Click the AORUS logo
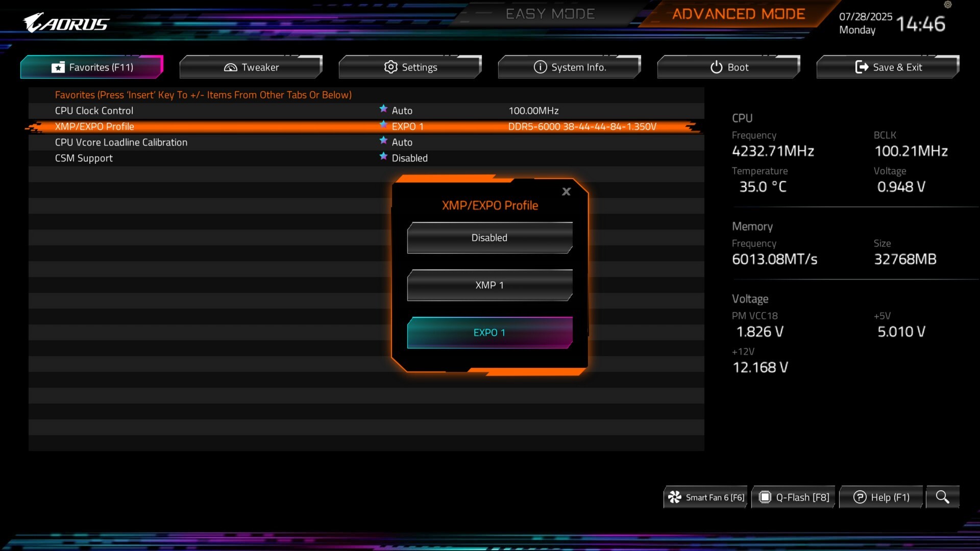Image resolution: width=980 pixels, height=551 pixels. click(x=66, y=23)
